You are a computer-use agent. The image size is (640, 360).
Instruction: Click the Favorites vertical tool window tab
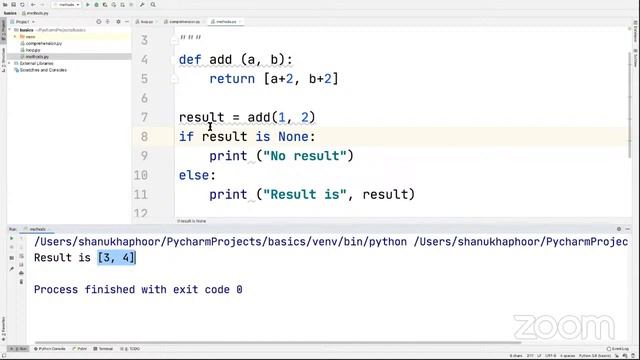pos(3,329)
